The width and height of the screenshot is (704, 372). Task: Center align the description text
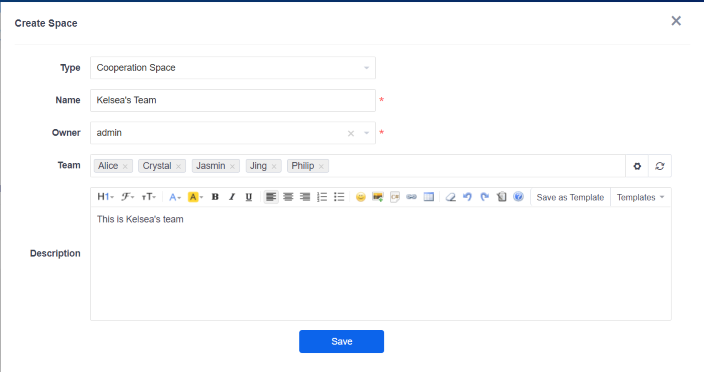[288, 197]
